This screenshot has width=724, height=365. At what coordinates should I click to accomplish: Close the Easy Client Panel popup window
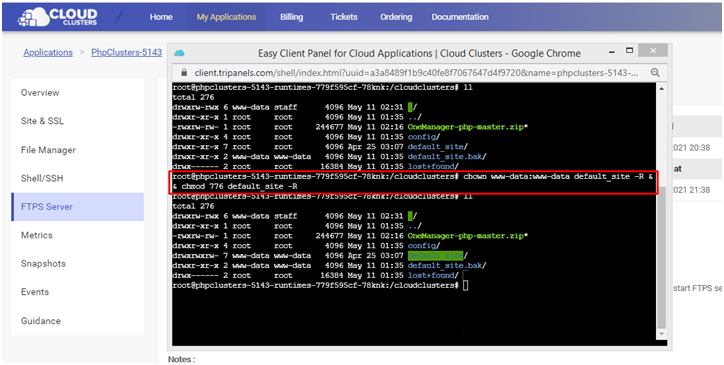point(652,50)
